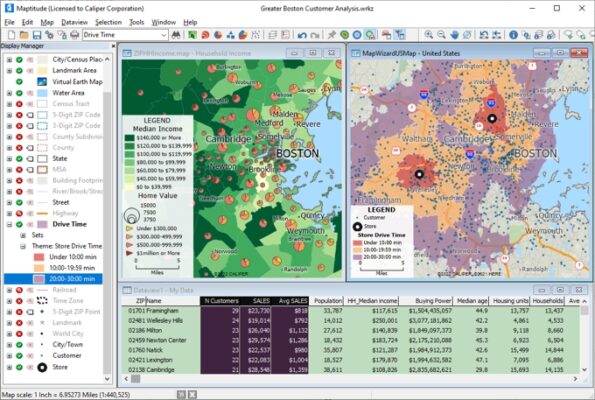Open the Selection menu
The height and width of the screenshot is (400, 595).
coord(109,22)
